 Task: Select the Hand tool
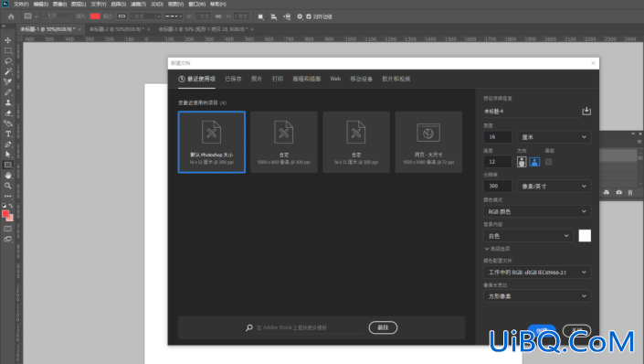coord(8,176)
